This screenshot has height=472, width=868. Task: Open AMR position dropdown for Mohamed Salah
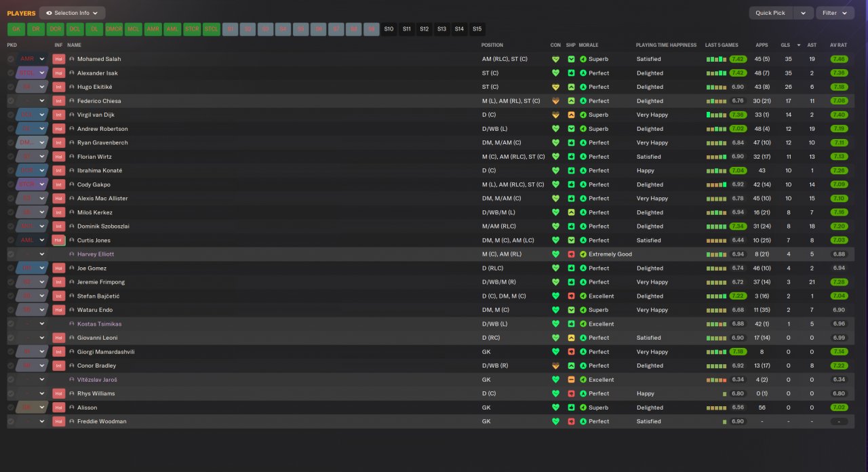tap(32, 59)
